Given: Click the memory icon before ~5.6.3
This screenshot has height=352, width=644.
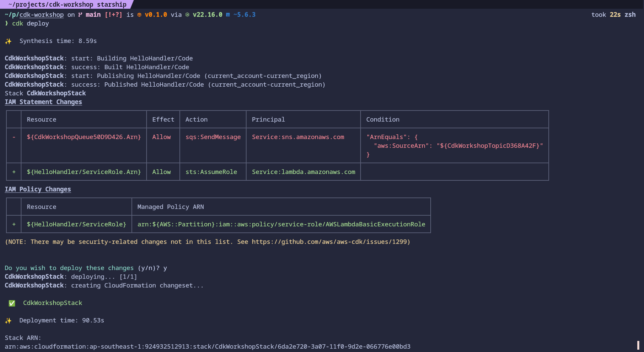Looking at the screenshot, I should pos(228,15).
